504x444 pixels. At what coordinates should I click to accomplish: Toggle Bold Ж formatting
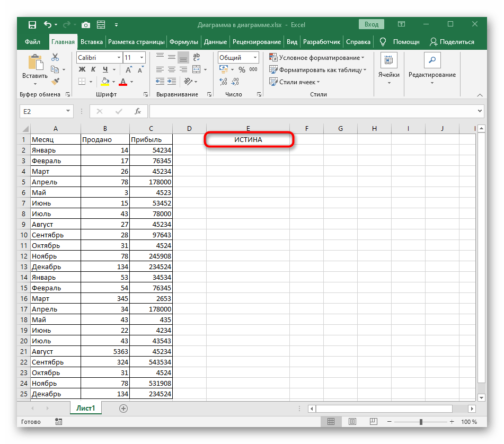tap(82, 69)
